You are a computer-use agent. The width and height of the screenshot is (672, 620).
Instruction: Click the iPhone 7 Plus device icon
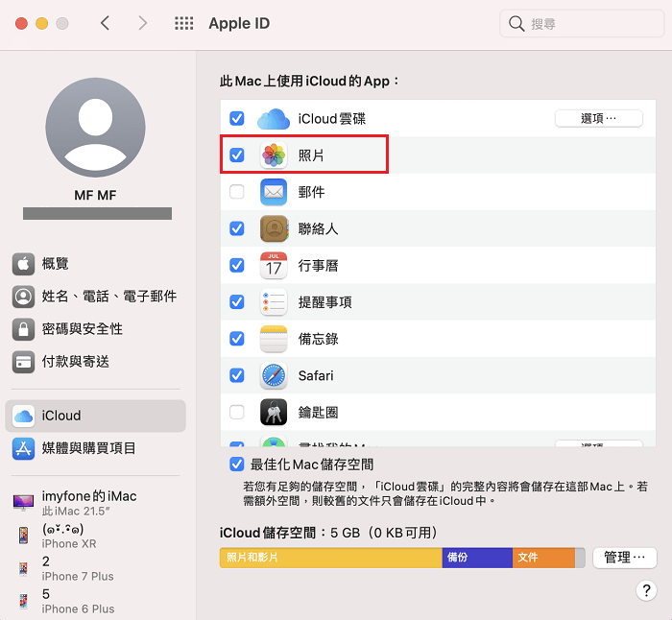click(x=24, y=568)
